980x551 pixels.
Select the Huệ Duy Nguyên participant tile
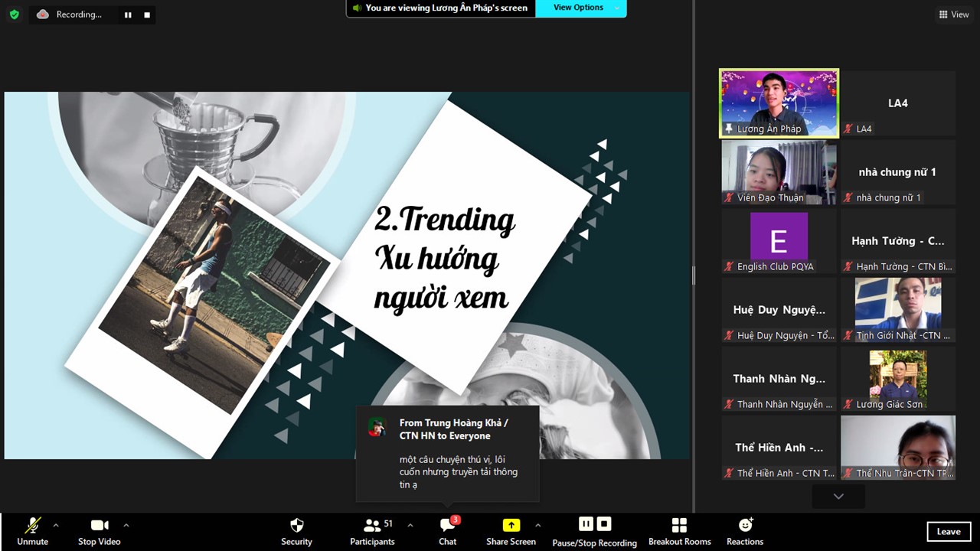(779, 310)
